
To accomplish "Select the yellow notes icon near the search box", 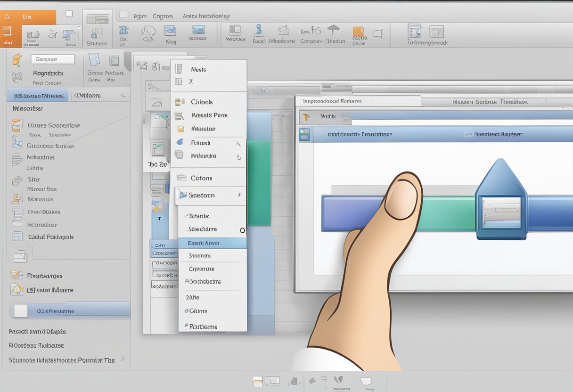I will pyautogui.click(x=16, y=61).
